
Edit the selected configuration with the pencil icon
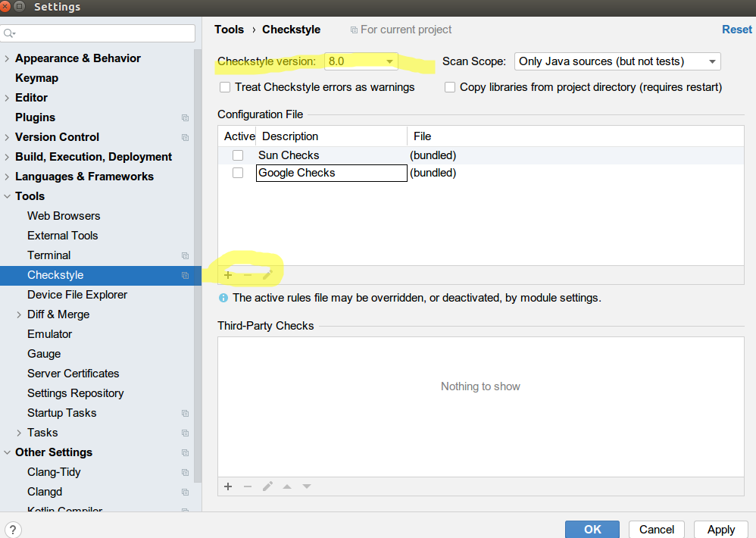point(267,274)
